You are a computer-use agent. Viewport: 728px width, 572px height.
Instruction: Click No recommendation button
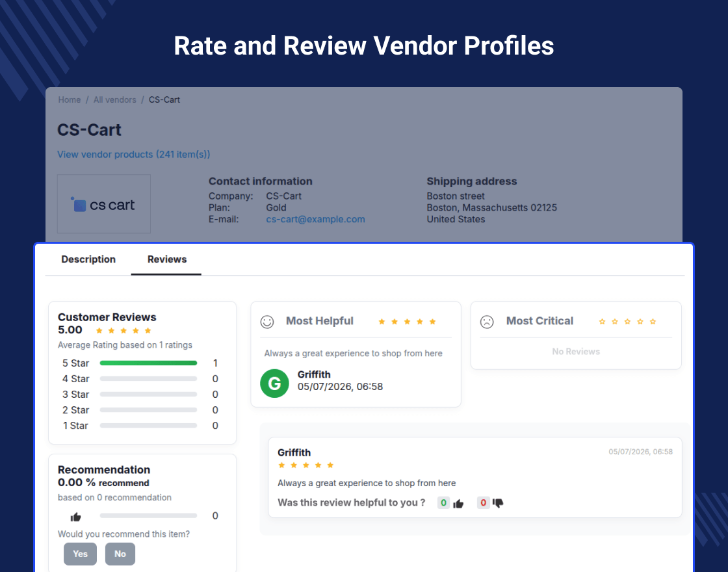pyautogui.click(x=120, y=554)
